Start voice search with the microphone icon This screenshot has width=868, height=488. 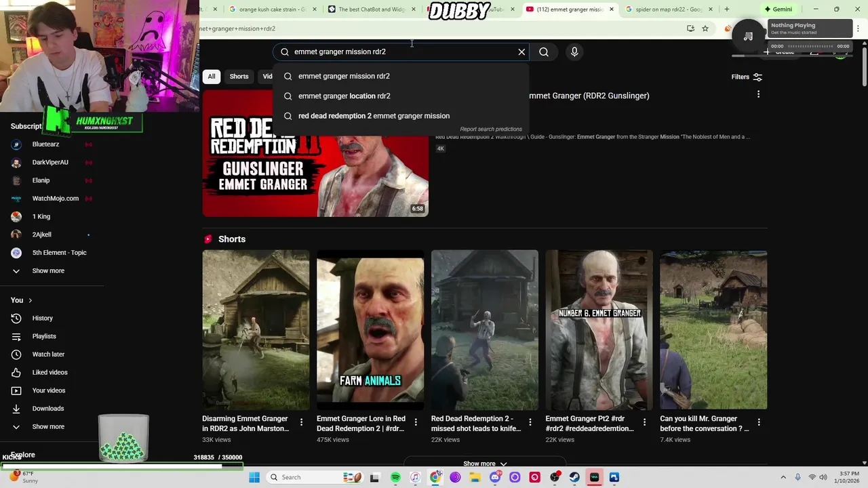pyautogui.click(x=574, y=52)
